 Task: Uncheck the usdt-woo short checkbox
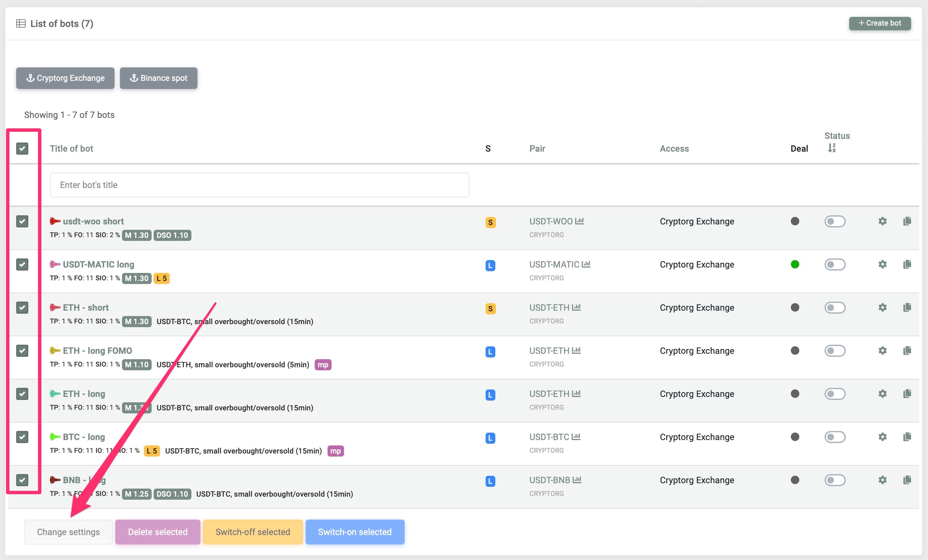point(22,221)
